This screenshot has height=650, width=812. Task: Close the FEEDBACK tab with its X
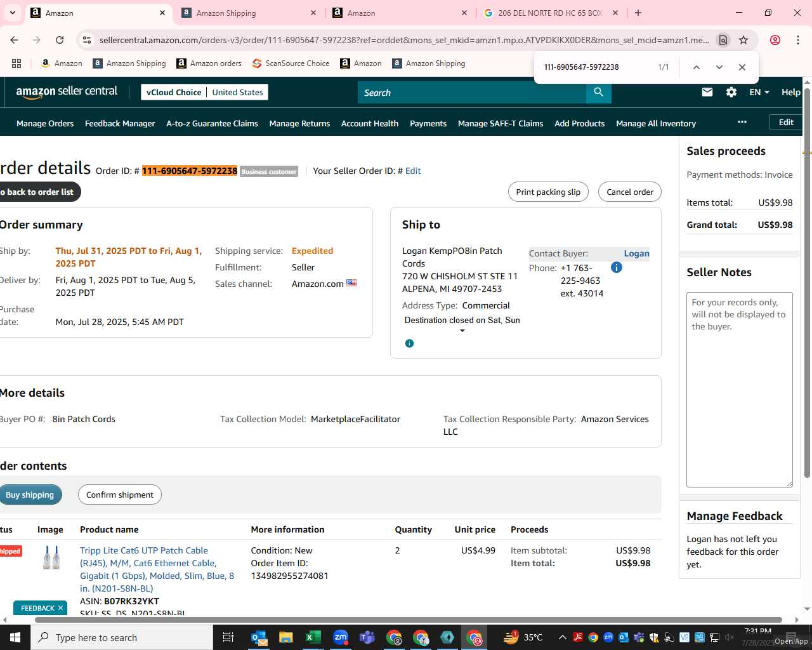pos(60,607)
